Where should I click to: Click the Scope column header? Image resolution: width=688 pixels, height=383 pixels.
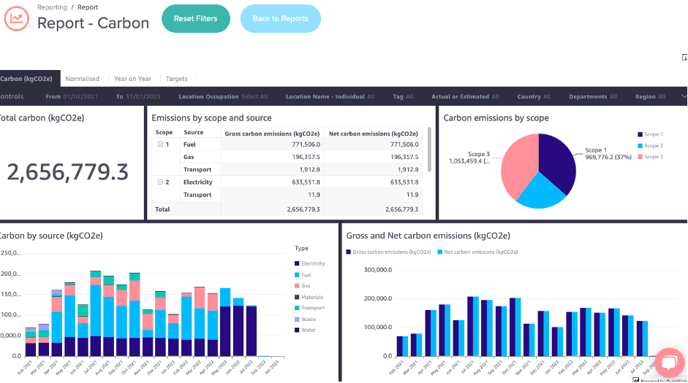(x=164, y=132)
